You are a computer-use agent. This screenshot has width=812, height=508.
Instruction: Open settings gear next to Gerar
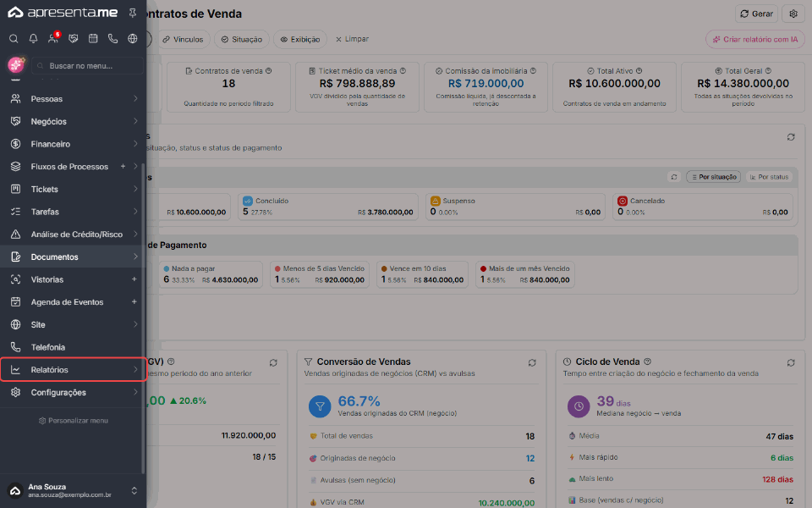793,14
